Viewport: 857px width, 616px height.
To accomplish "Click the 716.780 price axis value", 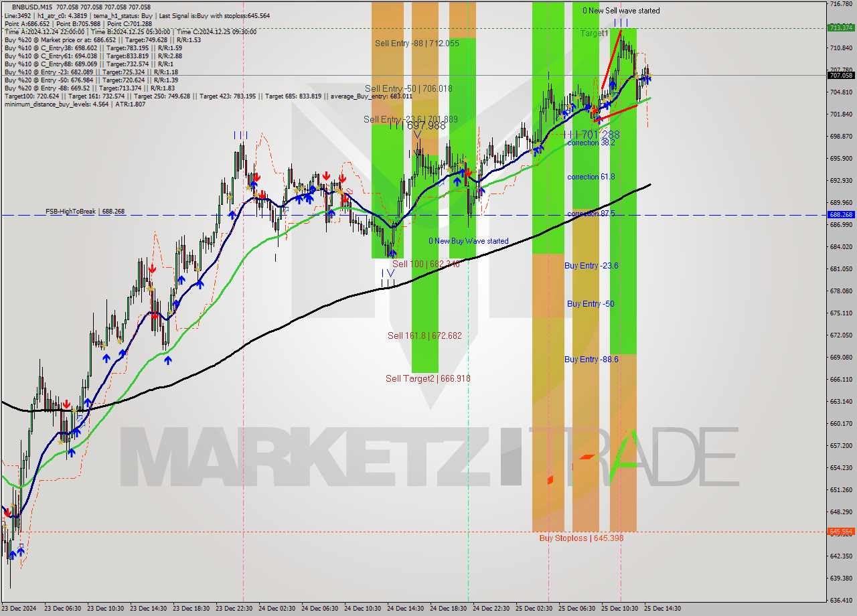I will click(841, 4).
